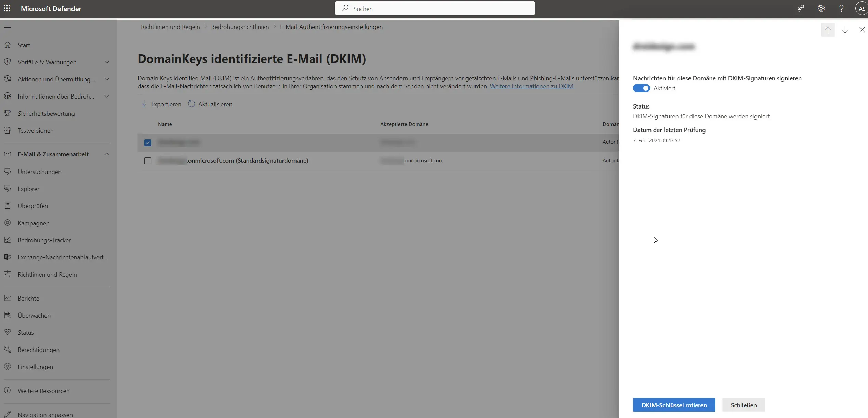Uncheck the first domain row checkbox
Image resolution: width=868 pixels, height=418 pixels.
[148, 143]
